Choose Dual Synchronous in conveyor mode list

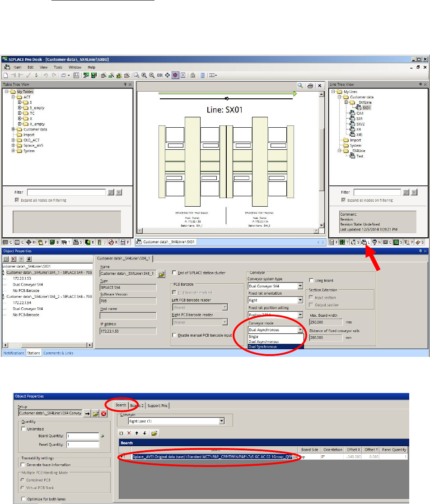click(x=276, y=347)
